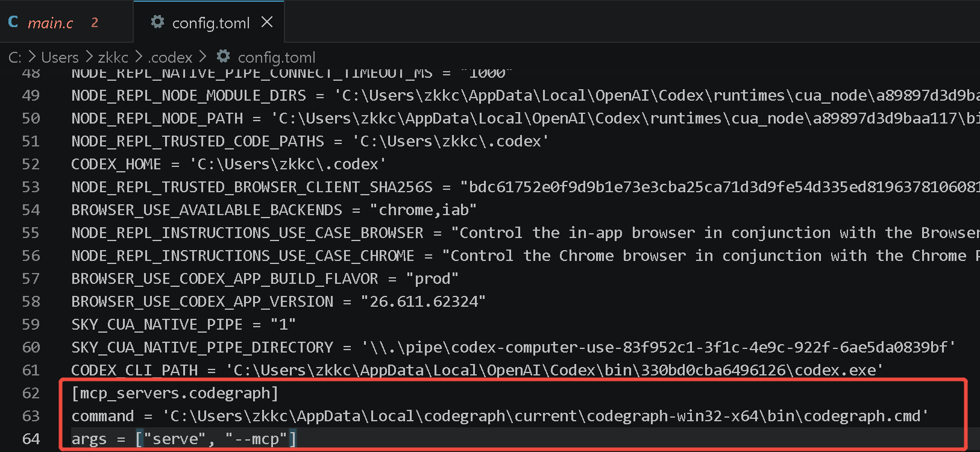Image resolution: width=980 pixels, height=452 pixels.
Task: Click line number 52 in the gutter
Action: coord(31,164)
